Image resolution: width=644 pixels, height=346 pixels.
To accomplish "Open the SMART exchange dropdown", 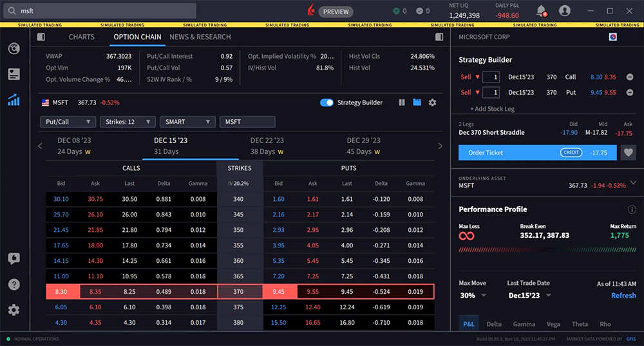I will [187, 122].
